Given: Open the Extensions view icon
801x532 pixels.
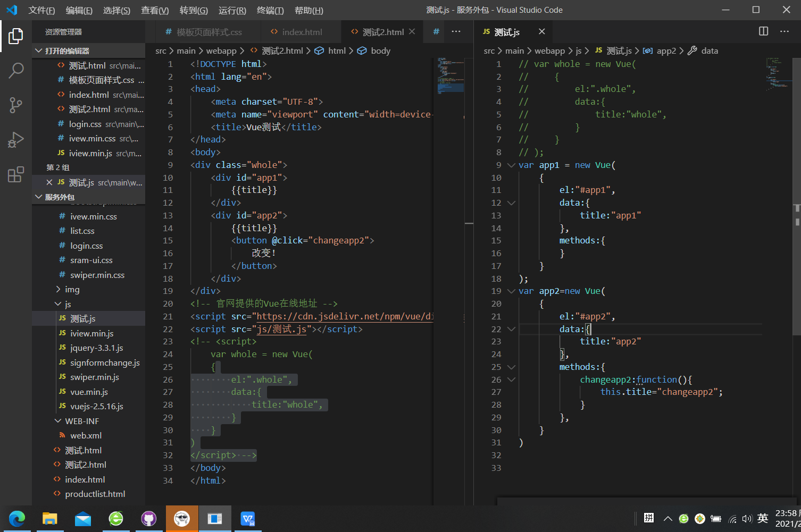Looking at the screenshot, I should [x=16, y=174].
